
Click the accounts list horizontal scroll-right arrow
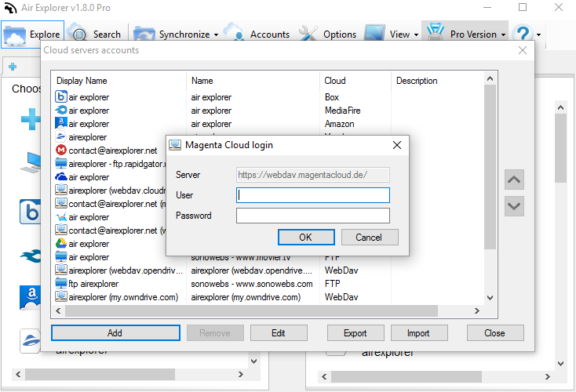(x=477, y=311)
